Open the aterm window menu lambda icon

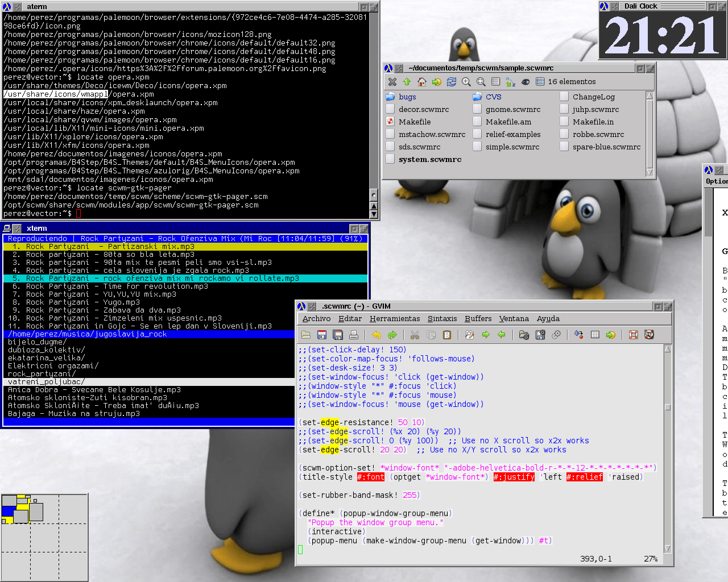7,7
